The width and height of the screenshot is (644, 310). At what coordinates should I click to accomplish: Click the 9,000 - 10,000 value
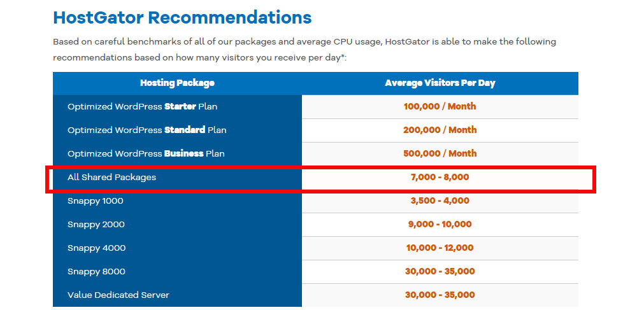440,225
